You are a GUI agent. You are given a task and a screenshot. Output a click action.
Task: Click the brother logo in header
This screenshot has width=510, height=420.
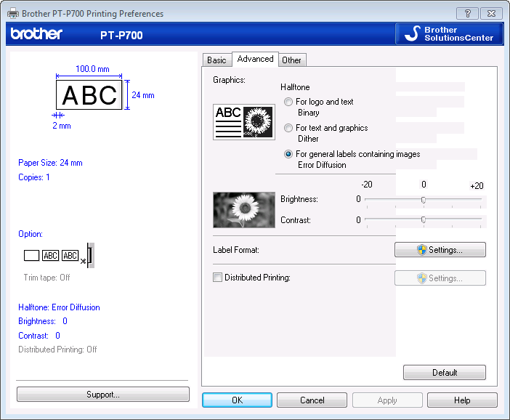point(36,34)
